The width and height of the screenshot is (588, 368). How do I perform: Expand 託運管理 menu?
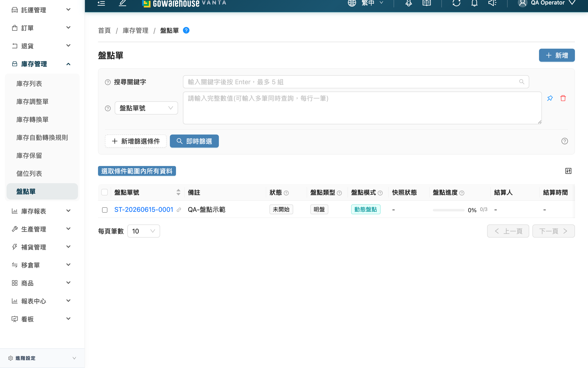[x=42, y=10]
